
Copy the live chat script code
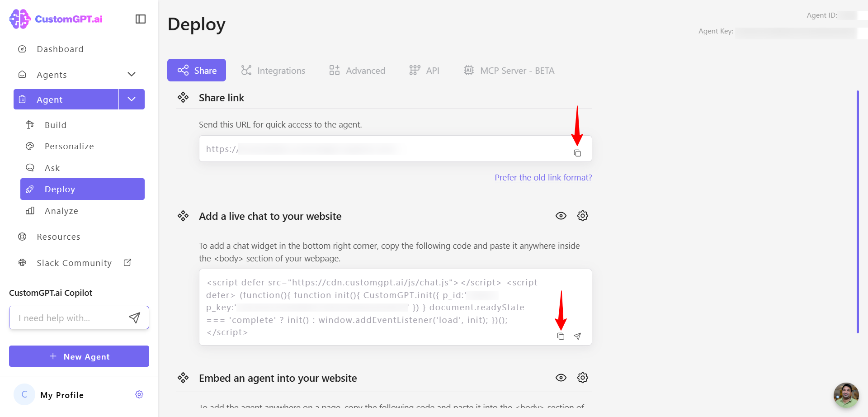(561, 336)
